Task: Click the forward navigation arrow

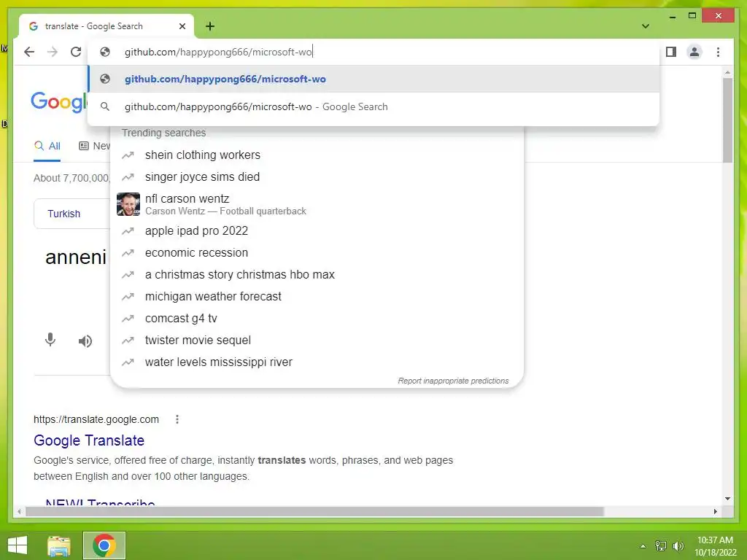Action: click(53, 52)
